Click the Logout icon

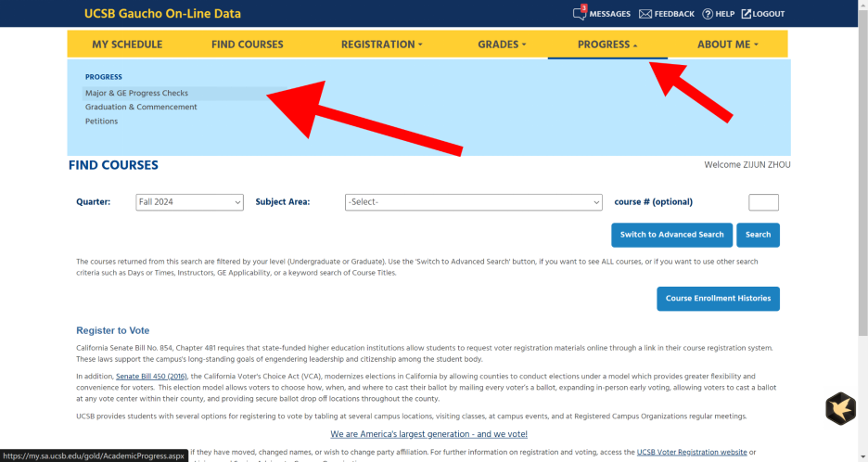tap(747, 14)
